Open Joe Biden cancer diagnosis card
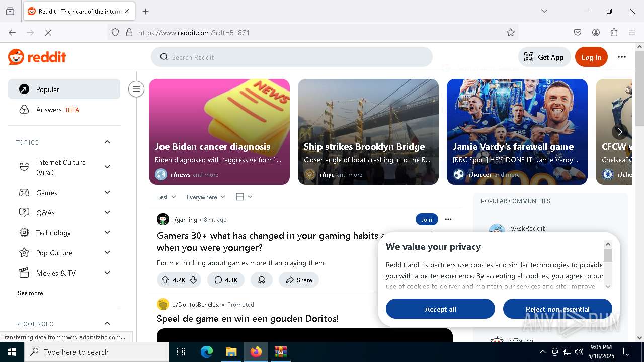This screenshot has width=644, height=362. [x=219, y=132]
